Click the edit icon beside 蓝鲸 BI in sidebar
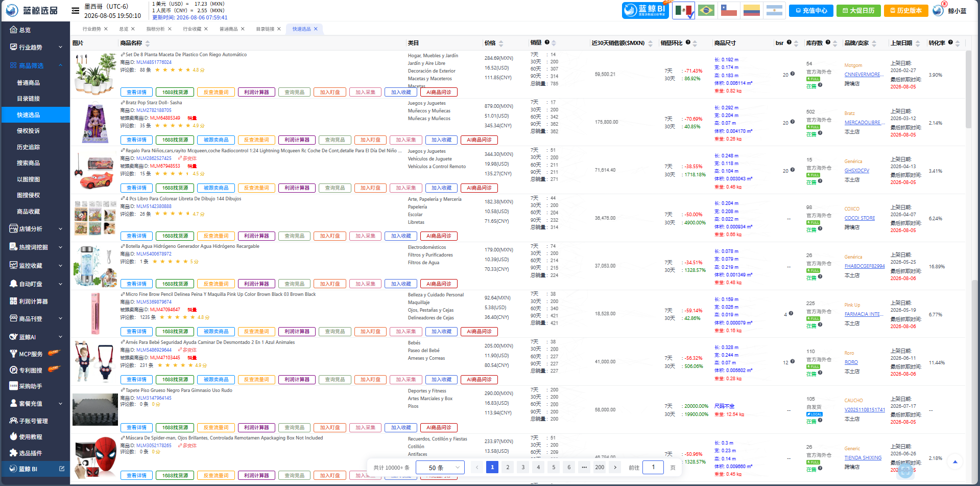Image resolution: width=980 pixels, height=486 pixels. coord(62,469)
